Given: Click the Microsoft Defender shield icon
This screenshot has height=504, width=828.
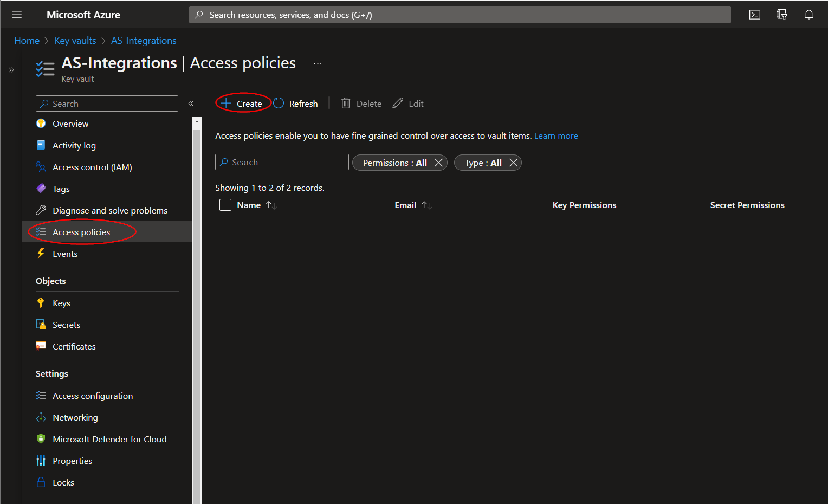Looking at the screenshot, I should (41, 439).
